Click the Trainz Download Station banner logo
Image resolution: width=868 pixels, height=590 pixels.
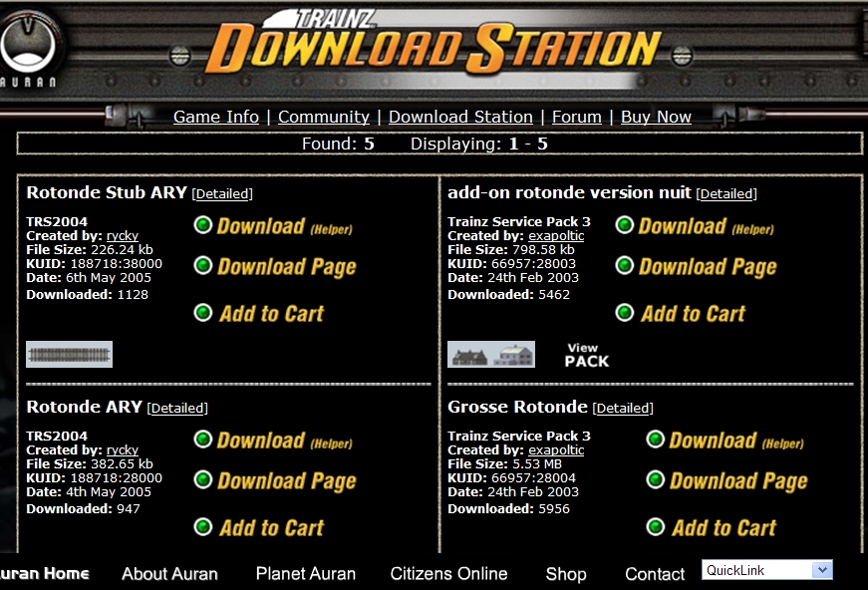coord(434,44)
